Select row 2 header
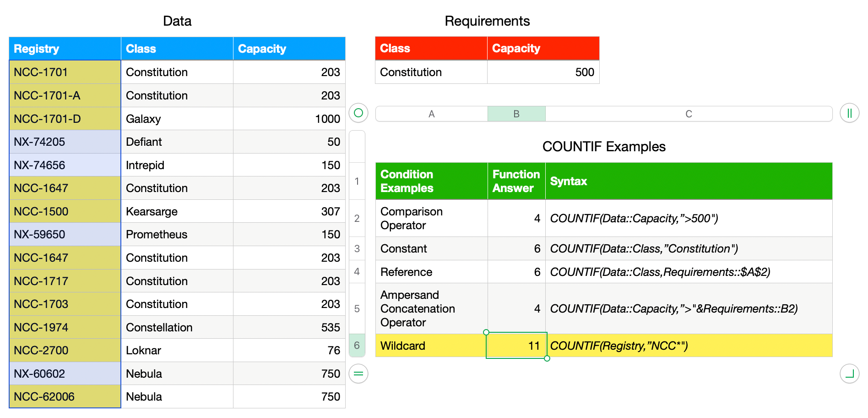 357,219
